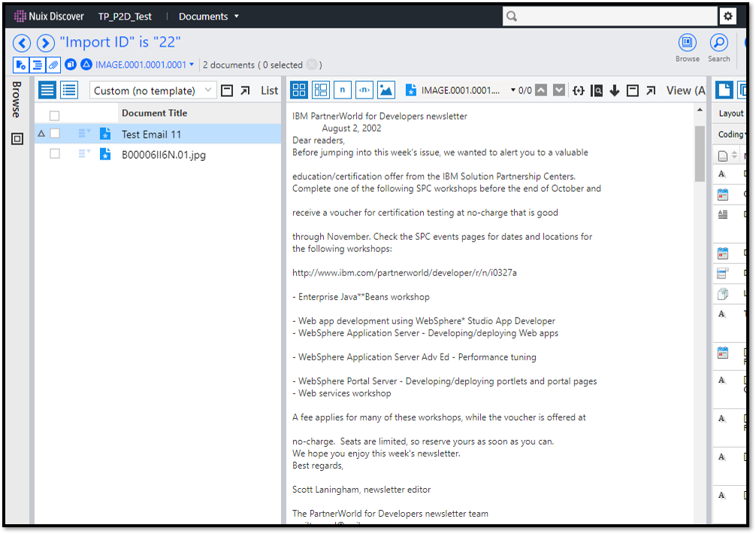Click the round blue document copies icon

point(71,64)
